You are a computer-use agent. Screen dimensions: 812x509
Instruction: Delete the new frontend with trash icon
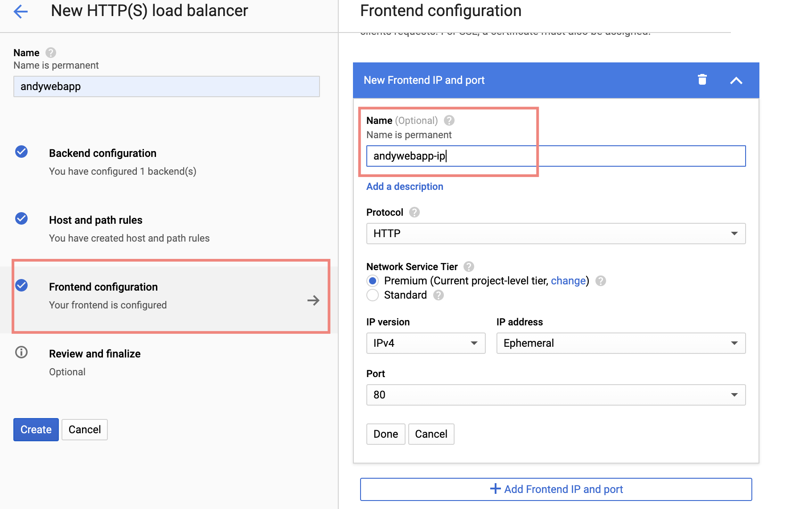point(702,80)
